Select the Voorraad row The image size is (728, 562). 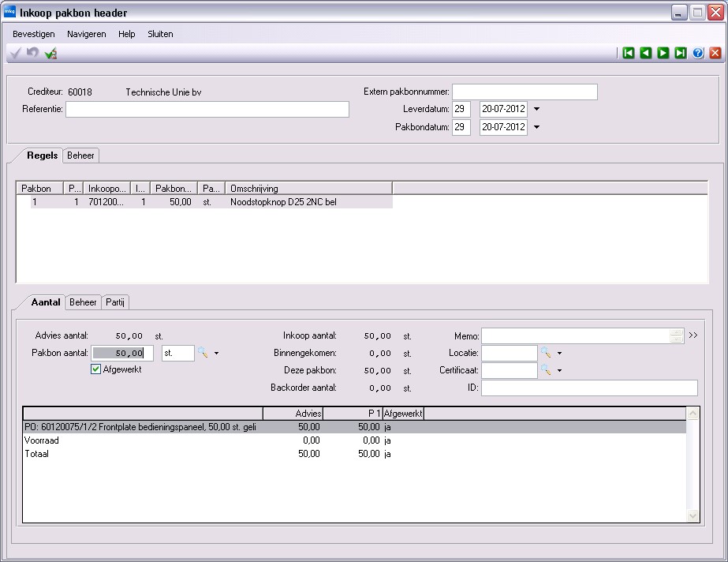pos(355,440)
